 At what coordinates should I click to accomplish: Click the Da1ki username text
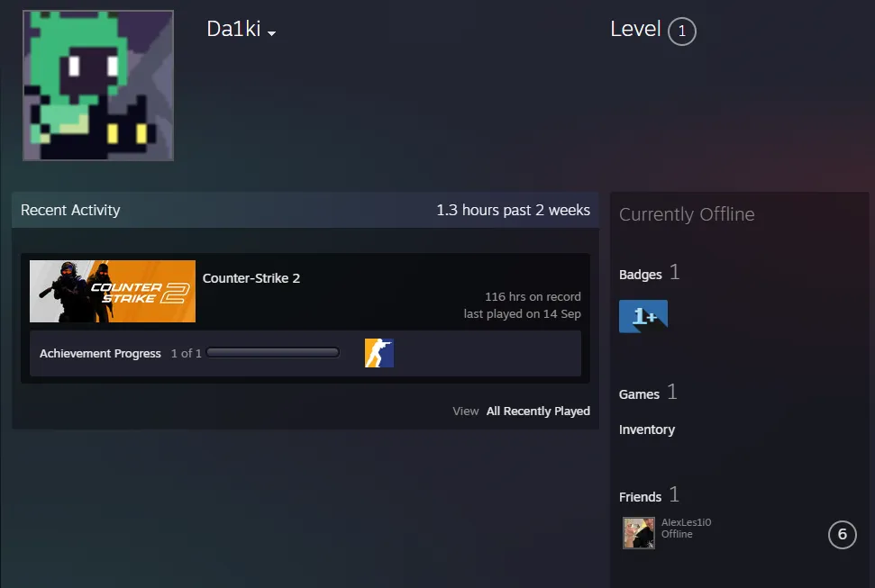point(233,29)
